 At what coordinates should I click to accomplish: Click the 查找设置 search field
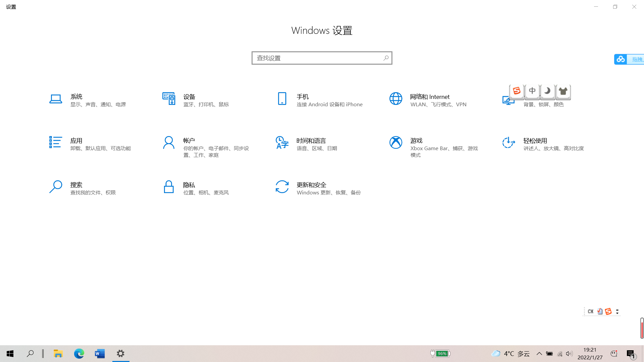(322, 58)
